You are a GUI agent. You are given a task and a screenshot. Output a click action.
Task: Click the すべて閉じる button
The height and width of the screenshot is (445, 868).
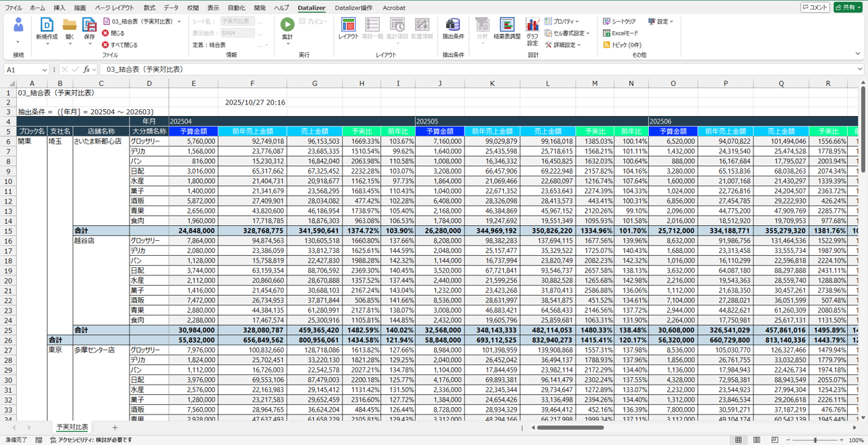119,45
